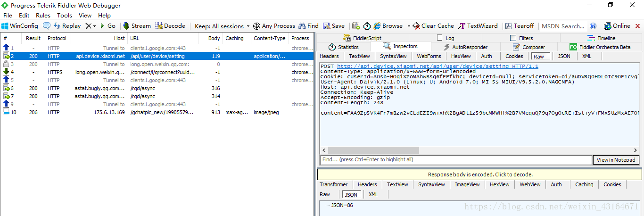Open the View menu
The image size is (644, 216).
pyautogui.click(x=85, y=15)
